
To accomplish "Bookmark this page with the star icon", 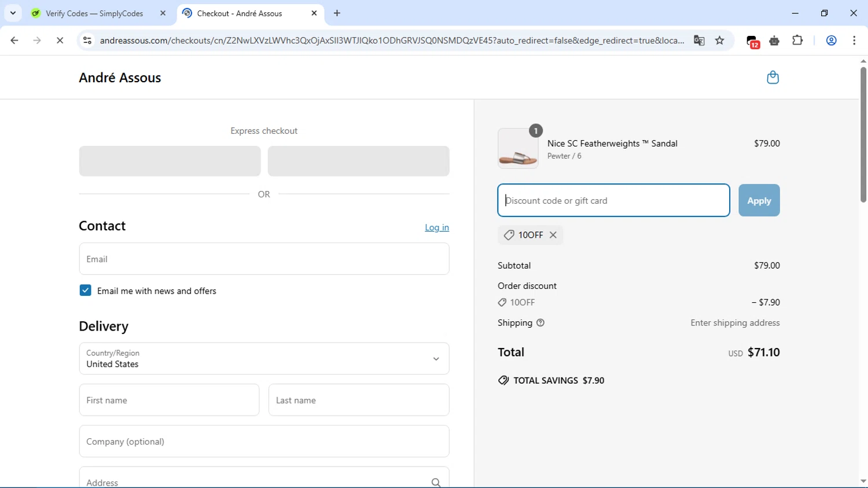I will [x=719, y=41].
